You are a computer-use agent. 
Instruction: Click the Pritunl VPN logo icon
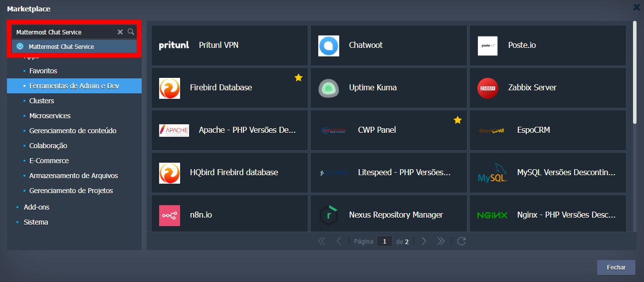pyautogui.click(x=174, y=45)
